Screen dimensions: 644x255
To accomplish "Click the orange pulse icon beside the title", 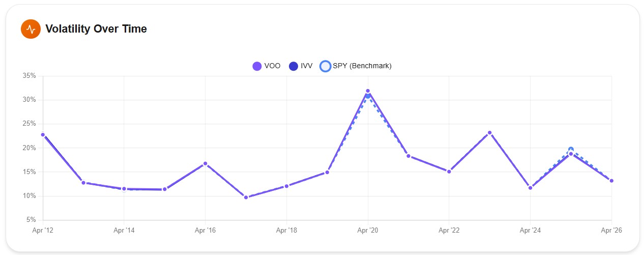I will 31,29.
